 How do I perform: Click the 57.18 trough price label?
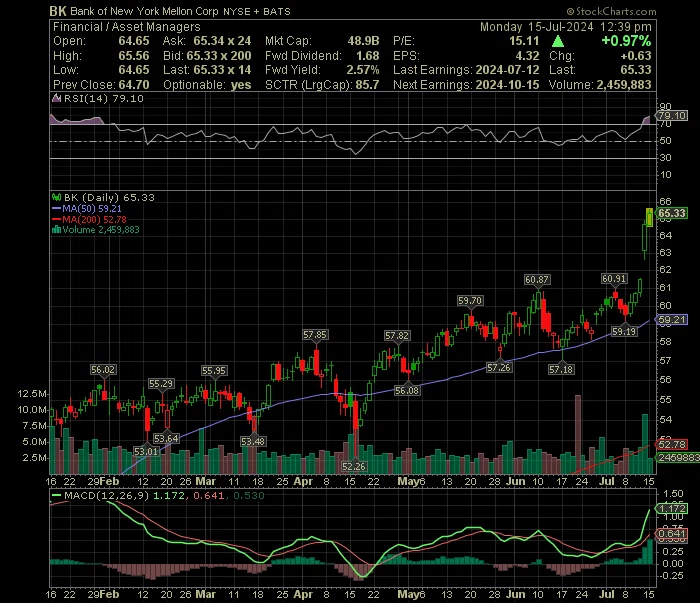tap(561, 370)
